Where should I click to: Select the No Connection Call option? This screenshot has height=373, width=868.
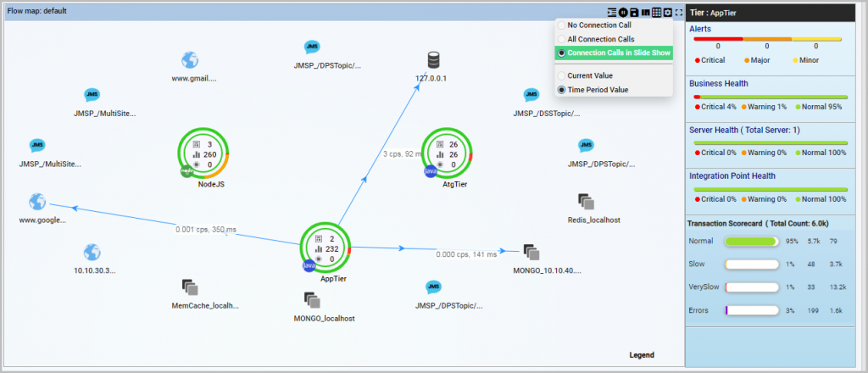[x=562, y=25]
